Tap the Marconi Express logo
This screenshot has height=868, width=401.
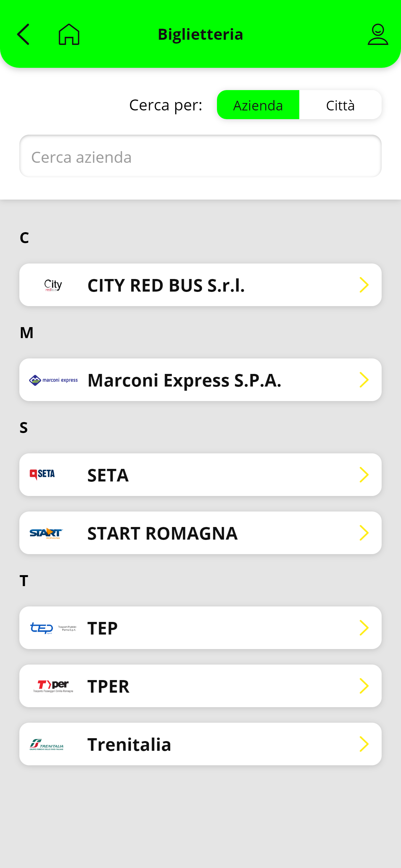[54, 380]
